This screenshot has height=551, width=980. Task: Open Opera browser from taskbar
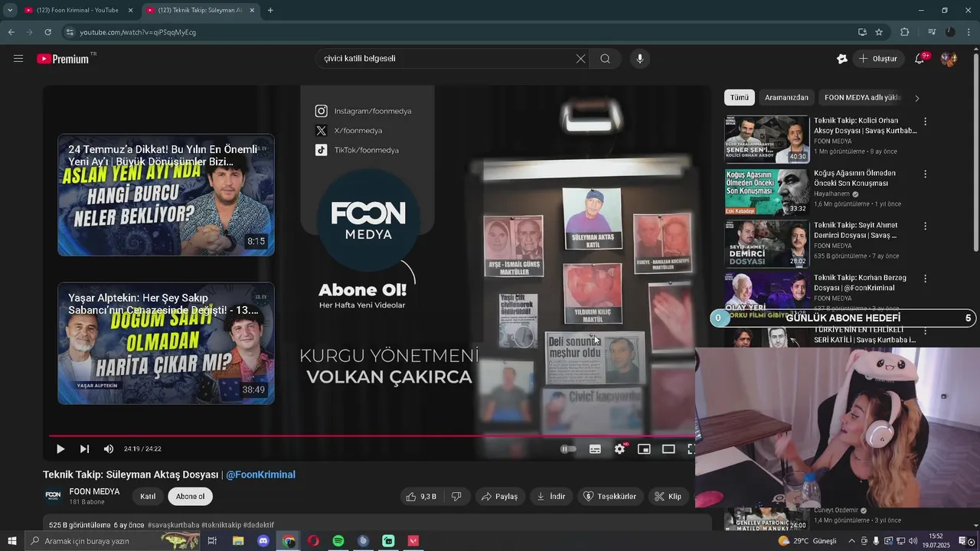(313, 541)
